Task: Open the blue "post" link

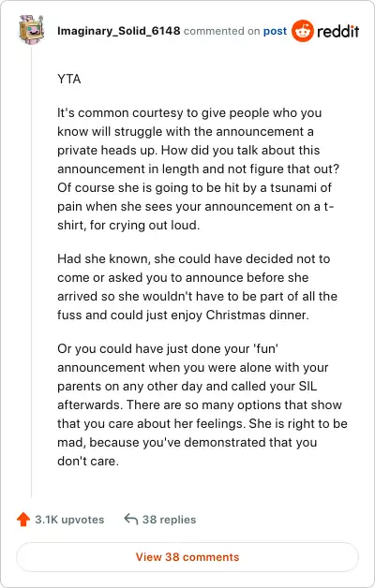Action: point(275,31)
